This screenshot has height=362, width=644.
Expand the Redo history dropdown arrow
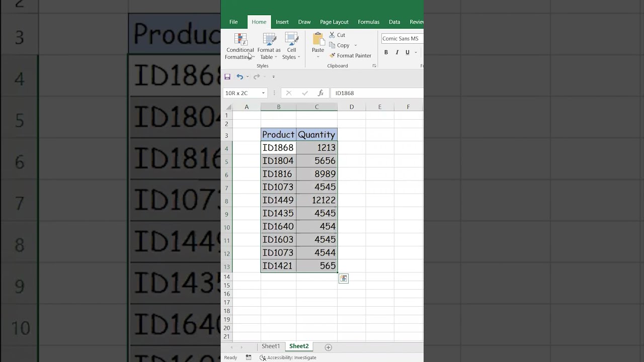[x=264, y=77]
